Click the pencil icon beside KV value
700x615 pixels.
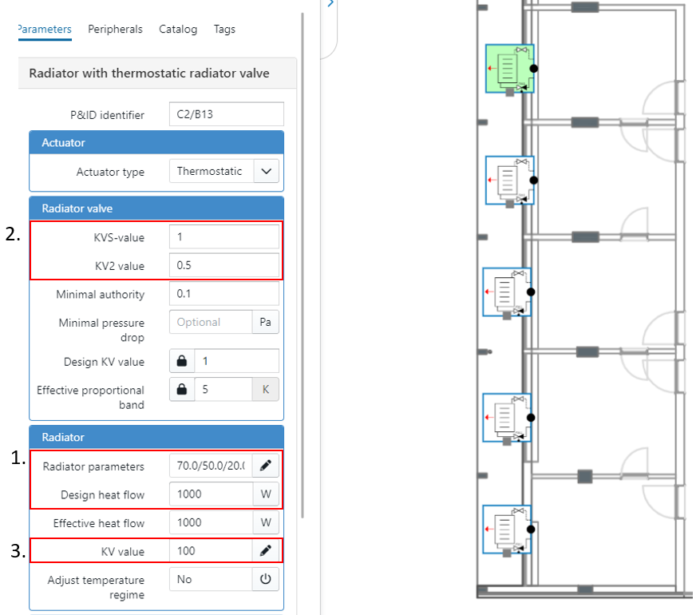point(266,550)
